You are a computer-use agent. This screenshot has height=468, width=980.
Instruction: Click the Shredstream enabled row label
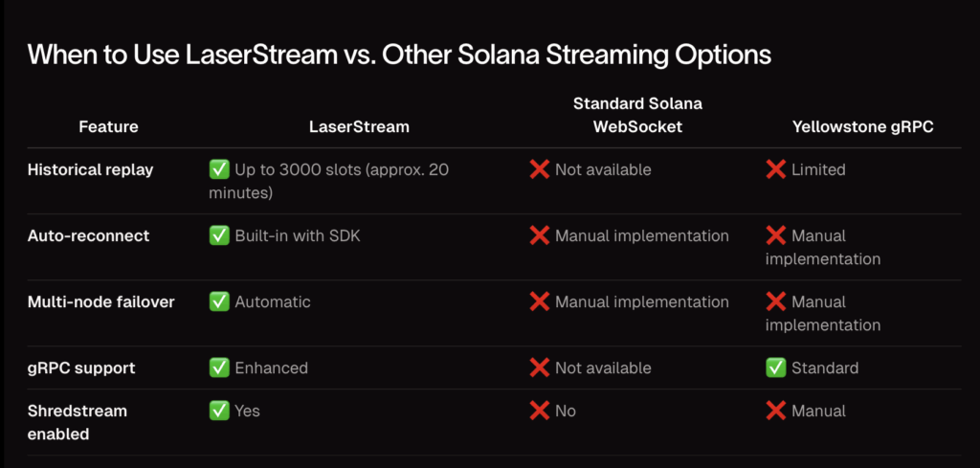coord(78,422)
